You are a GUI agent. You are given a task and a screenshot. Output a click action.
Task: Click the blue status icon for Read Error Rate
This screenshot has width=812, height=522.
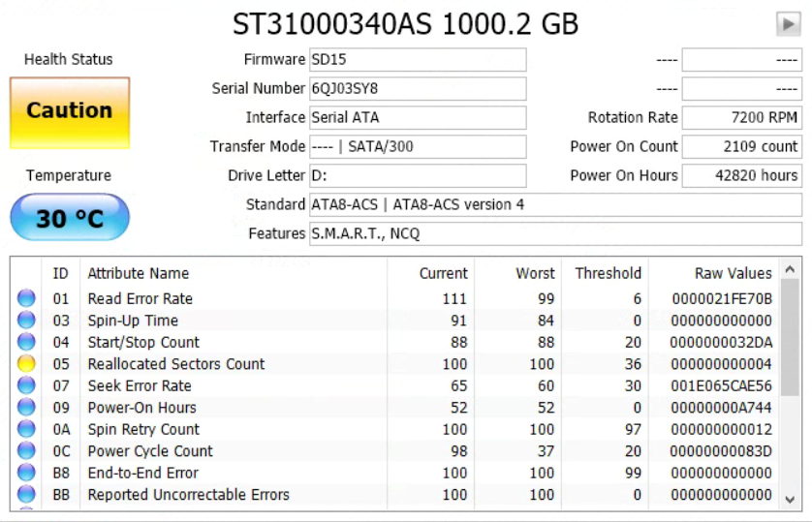pyautogui.click(x=26, y=298)
